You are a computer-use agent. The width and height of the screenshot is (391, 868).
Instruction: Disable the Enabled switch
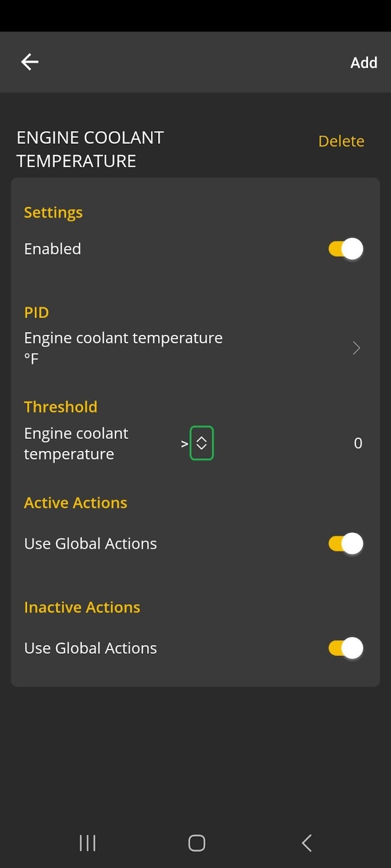tap(345, 248)
